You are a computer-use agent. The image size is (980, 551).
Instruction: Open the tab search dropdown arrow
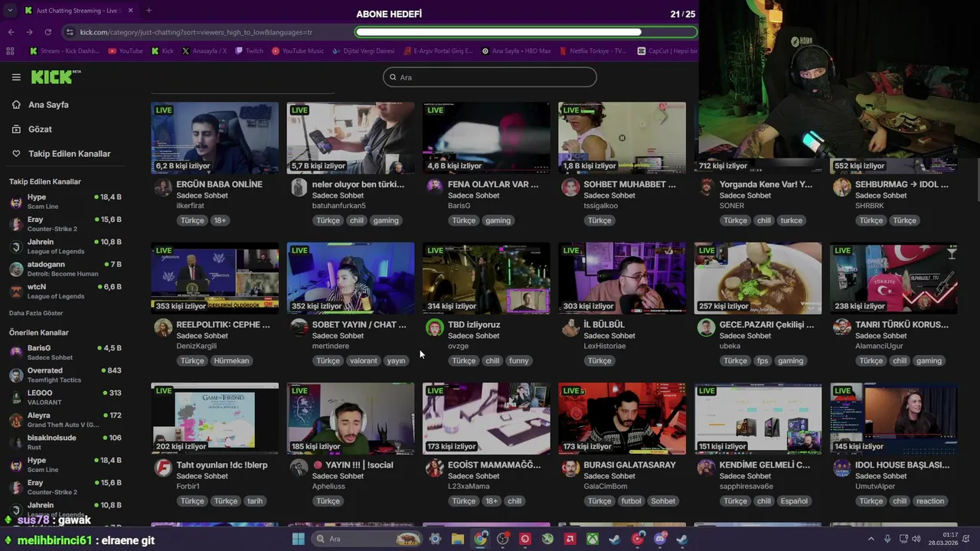pos(9,11)
